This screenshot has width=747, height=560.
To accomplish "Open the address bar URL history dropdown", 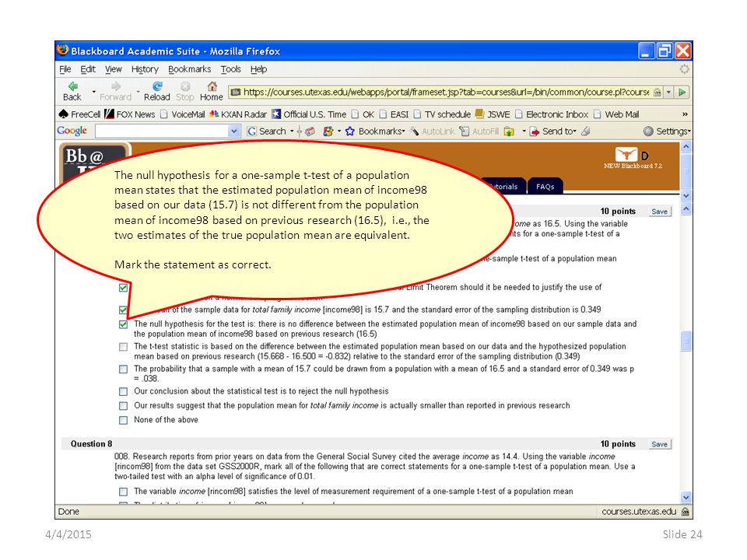I will [669, 92].
